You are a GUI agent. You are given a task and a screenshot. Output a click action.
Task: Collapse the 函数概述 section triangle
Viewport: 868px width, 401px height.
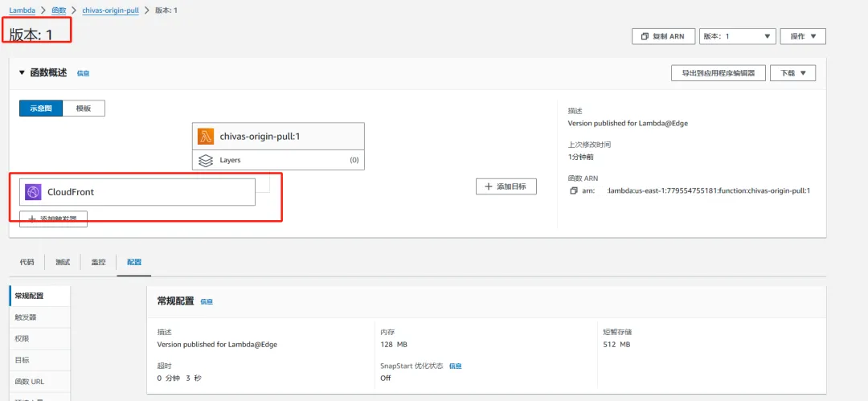(22, 72)
